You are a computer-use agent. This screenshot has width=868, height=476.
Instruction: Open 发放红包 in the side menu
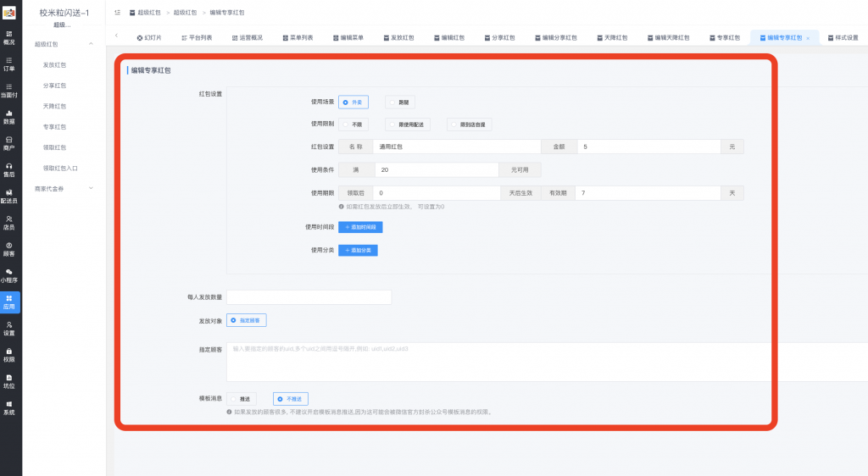pyautogui.click(x=54, y=65)
